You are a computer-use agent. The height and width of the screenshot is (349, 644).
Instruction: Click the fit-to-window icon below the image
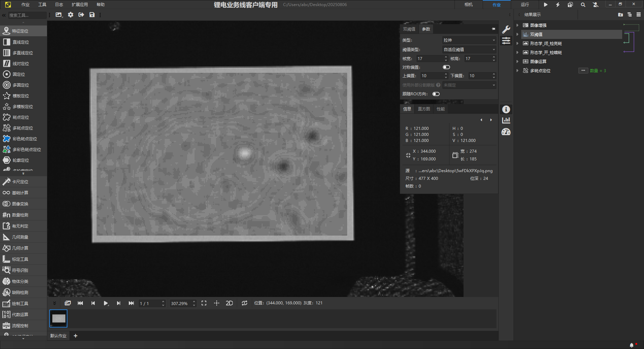tap(204, 303)
